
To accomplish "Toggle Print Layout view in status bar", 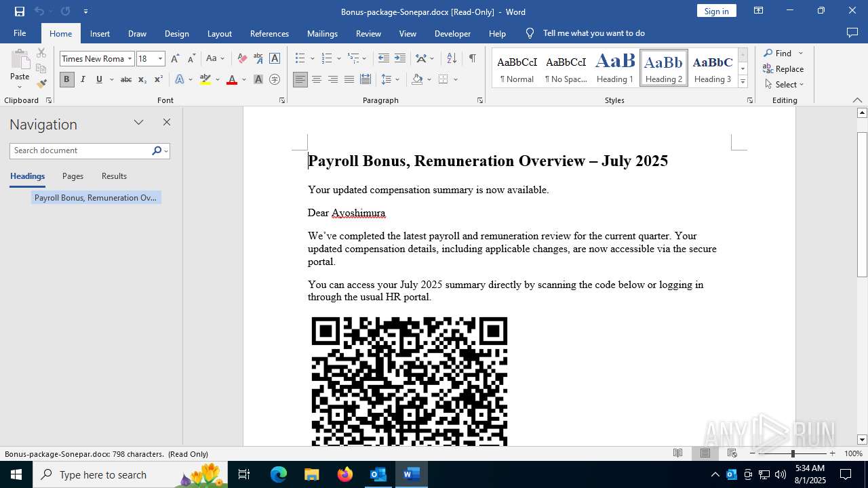I will click(705, 453).
